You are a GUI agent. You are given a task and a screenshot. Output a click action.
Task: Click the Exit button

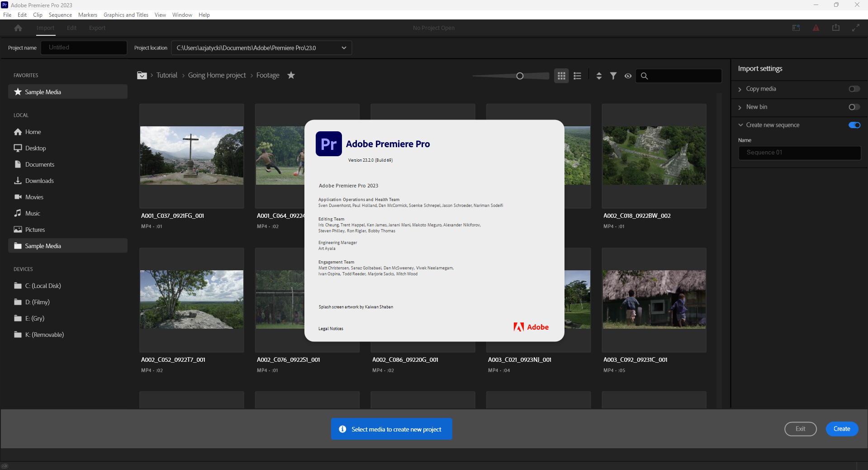[x=800, y=429]
